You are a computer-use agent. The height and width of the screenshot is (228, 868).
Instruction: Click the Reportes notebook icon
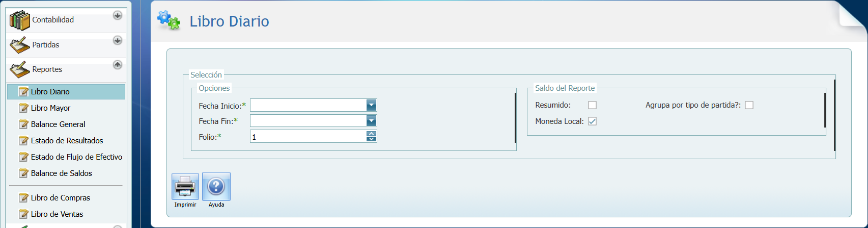[19, 69]
